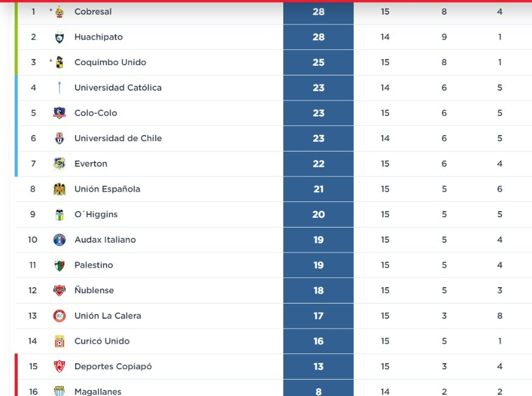Open the Magallanes team link
Viewport: 532px width, 396px height.
coord(98,392)
